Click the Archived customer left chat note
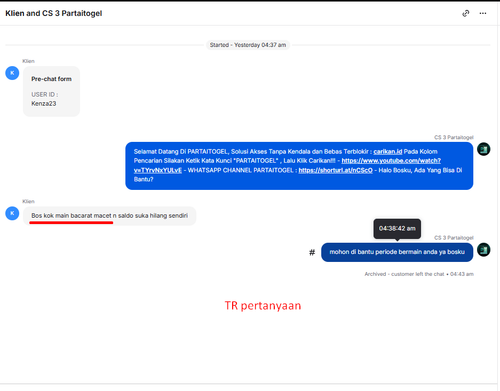This screenshot has height=391, width=500. pyautogui.click(x=419, y=274)
